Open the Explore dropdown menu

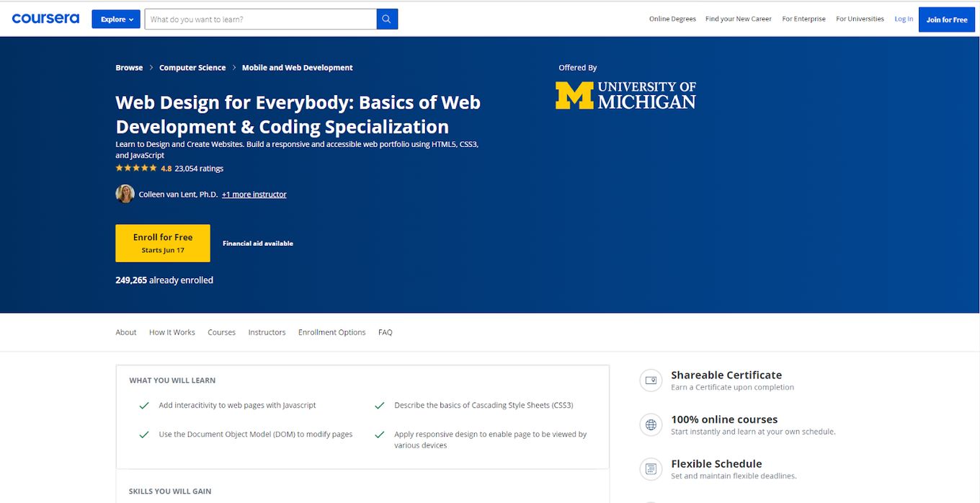point(116,19)
